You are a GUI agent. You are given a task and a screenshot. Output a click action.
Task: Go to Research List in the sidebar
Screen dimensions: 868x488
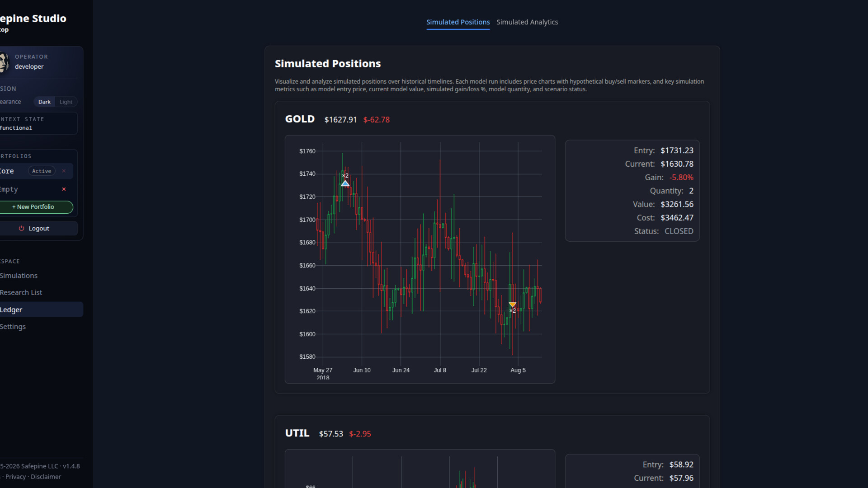(21, 293)
